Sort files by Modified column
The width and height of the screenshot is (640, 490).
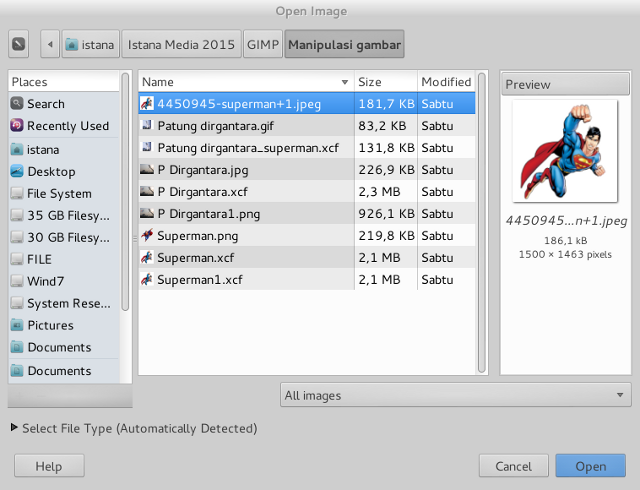[446, 82]
